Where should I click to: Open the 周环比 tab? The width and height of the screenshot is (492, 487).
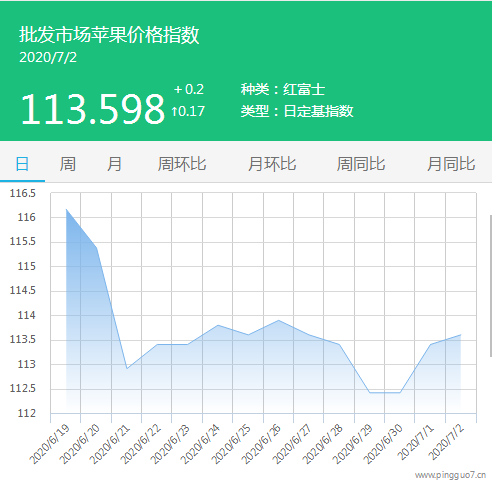click(x=182, y=164)
